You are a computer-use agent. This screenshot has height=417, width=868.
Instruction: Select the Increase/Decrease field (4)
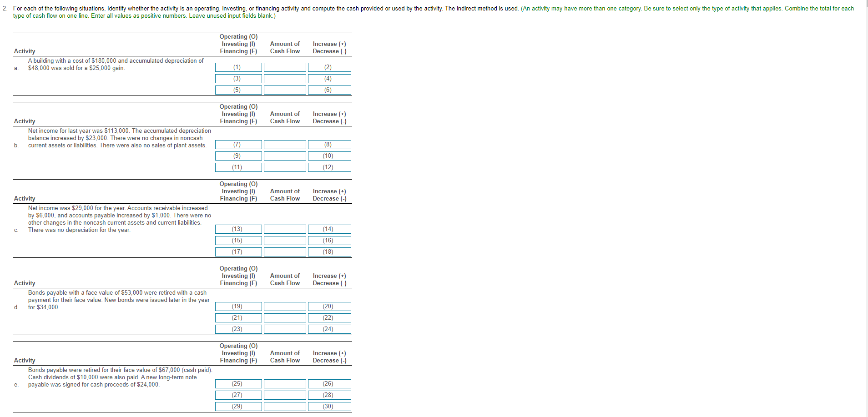click(x=329, y=78)
